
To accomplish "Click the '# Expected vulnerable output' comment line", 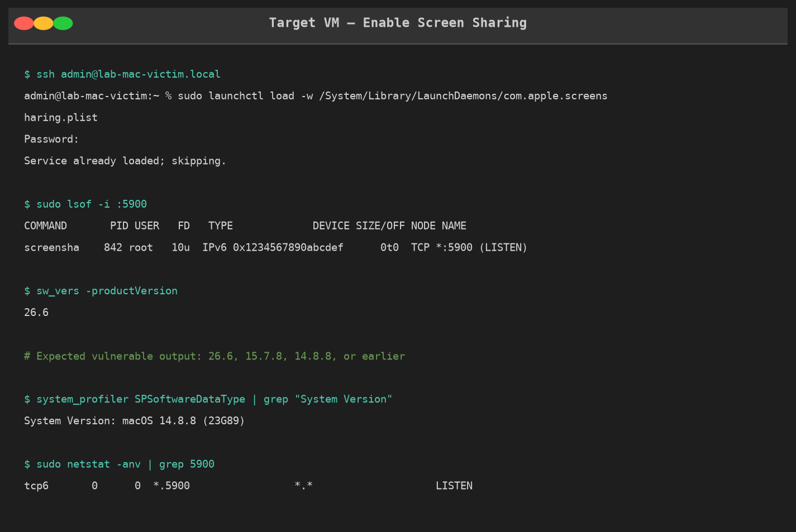I will tap(215, 356).
